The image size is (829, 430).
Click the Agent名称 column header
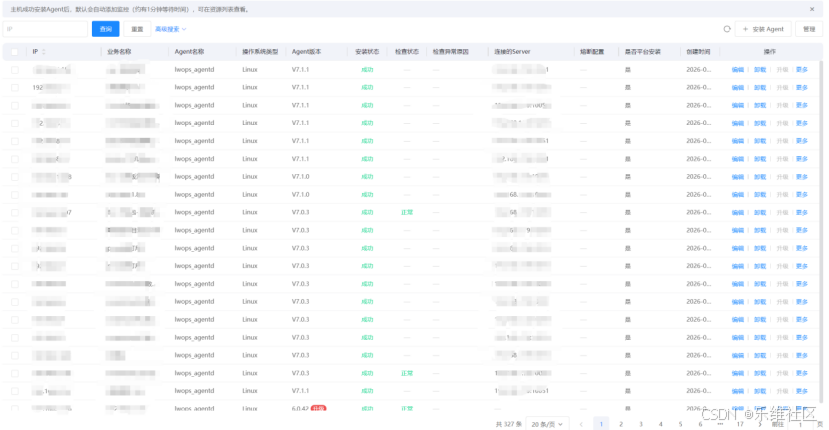tap(189, 52)
